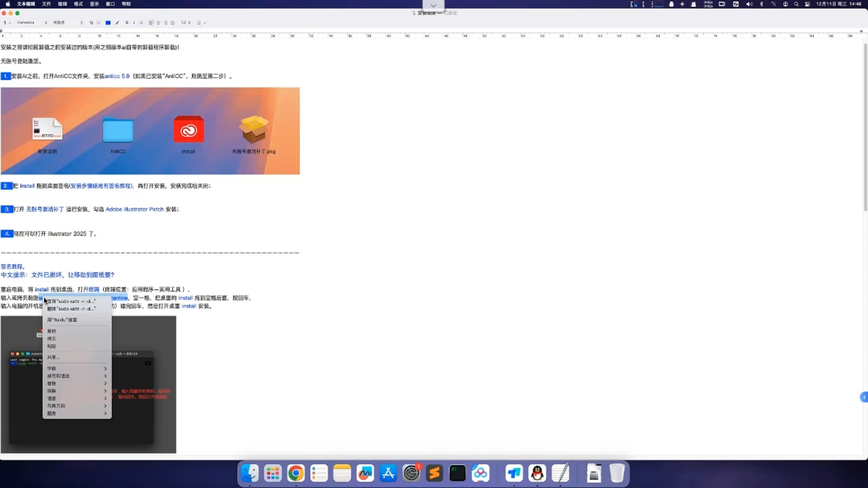
Task: Open the font size 16 combo box
Action: [x=94, y=23]
